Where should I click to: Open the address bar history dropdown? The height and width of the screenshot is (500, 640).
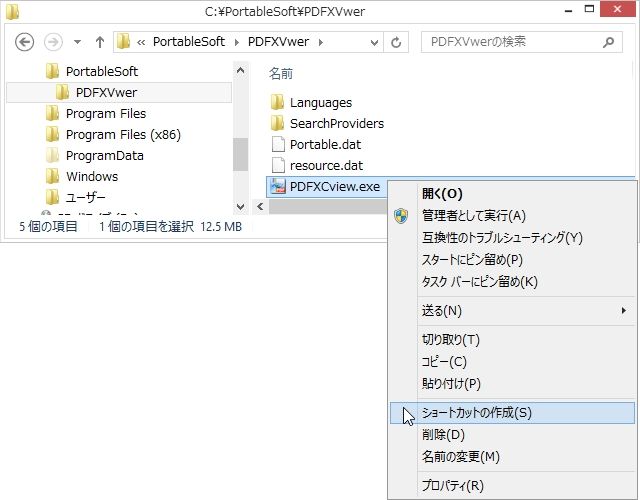pos(374,42)
